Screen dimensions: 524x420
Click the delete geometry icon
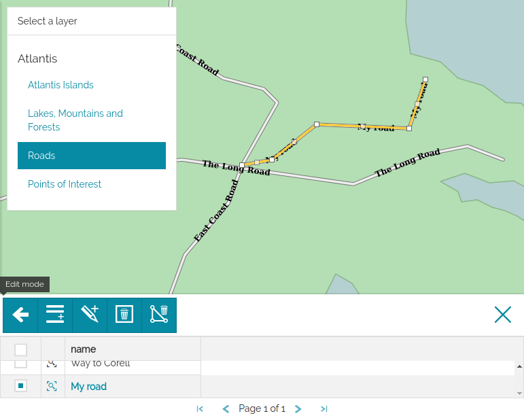pyautogui.click(x=159, y=315)
